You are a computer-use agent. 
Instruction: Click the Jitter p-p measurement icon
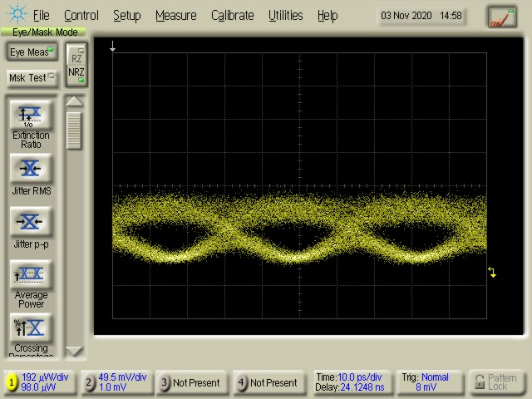(31, 222)
